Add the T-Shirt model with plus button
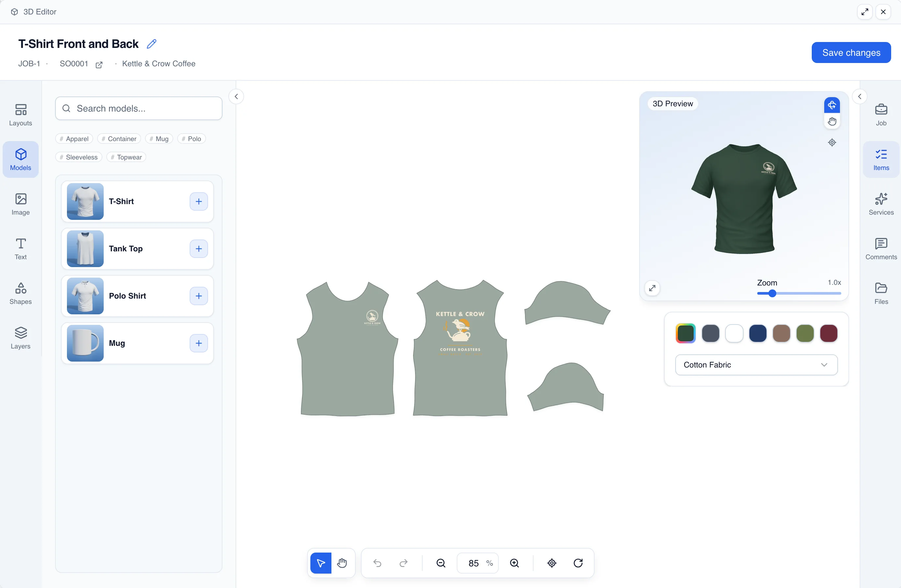This screenshot has width=901, height=588. 199,201
